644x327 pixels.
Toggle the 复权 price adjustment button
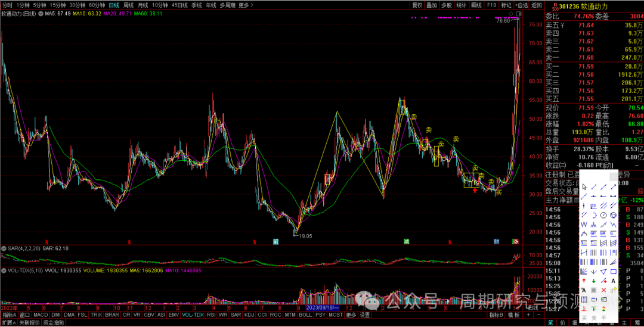pos(417,5)
